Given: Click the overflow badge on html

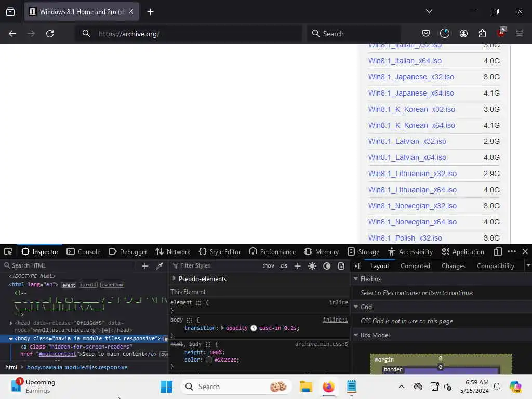Looking at the screenshot, I should coord(112,285).
